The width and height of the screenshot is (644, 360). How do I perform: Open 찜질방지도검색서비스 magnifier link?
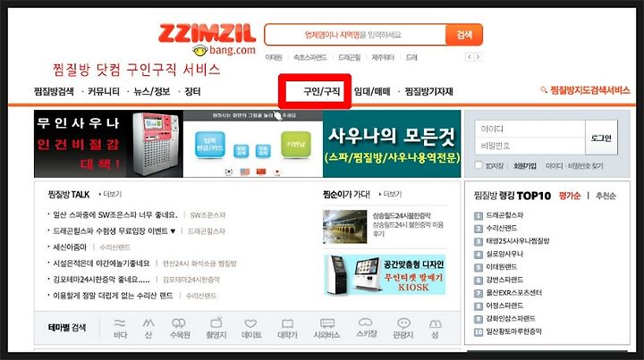[x=585, y=90]
